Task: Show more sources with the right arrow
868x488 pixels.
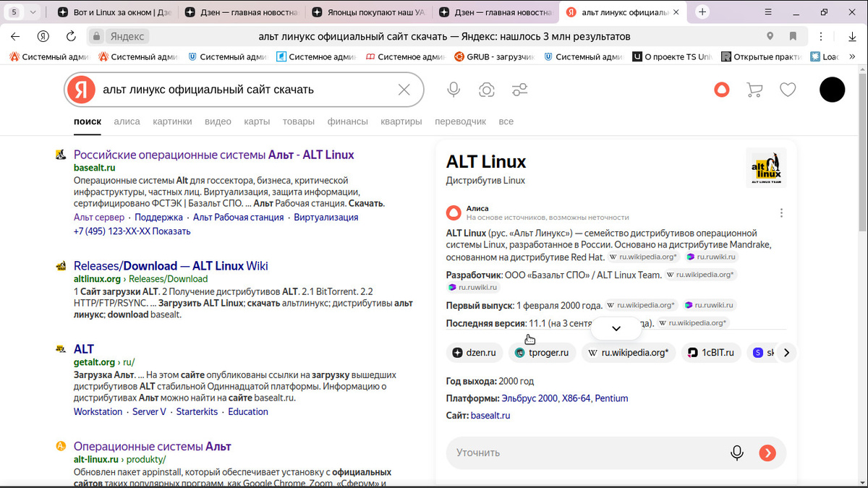Action: pyautogui.click(x=786, y=353)
